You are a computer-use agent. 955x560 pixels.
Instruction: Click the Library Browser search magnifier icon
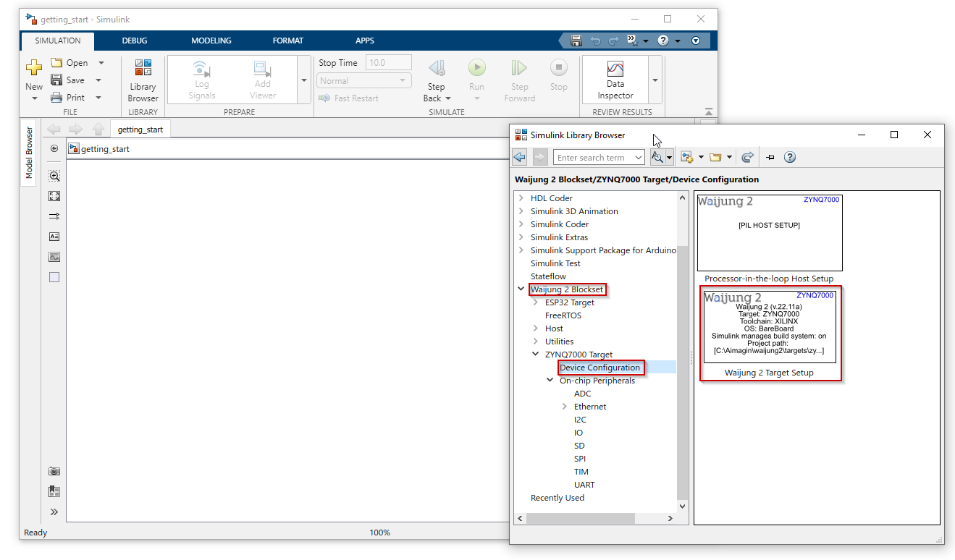pos(657,157)
